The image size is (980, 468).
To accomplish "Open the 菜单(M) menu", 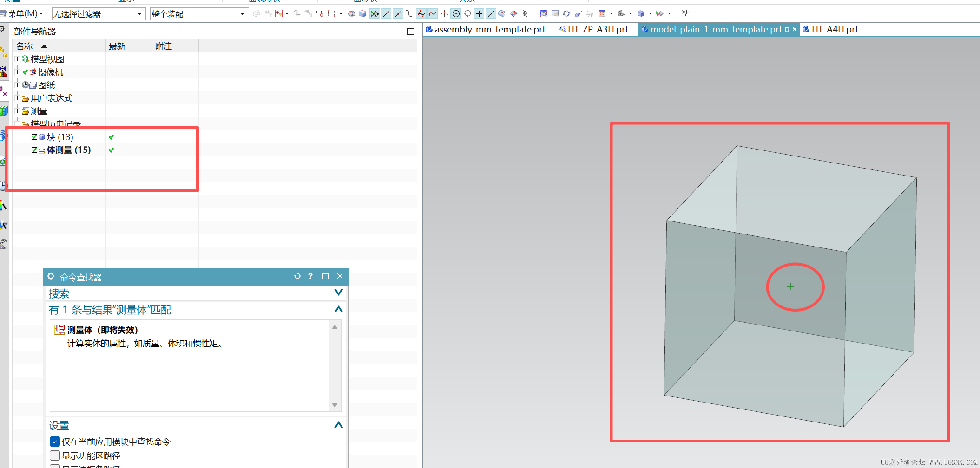I will (x=23, y=14).
